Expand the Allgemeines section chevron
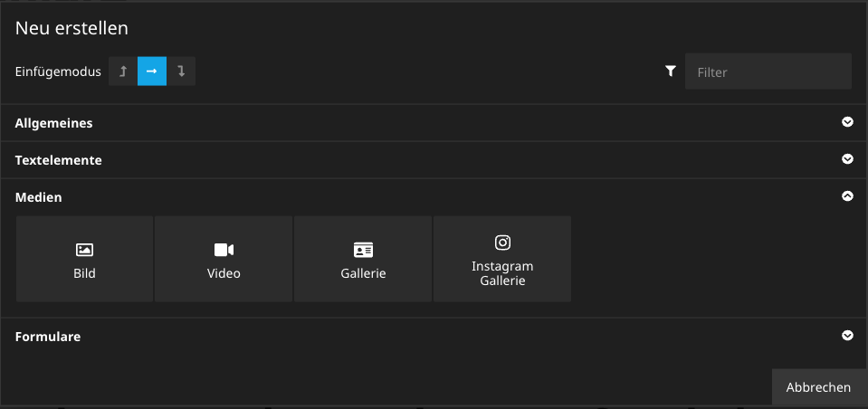 point(847,123)
